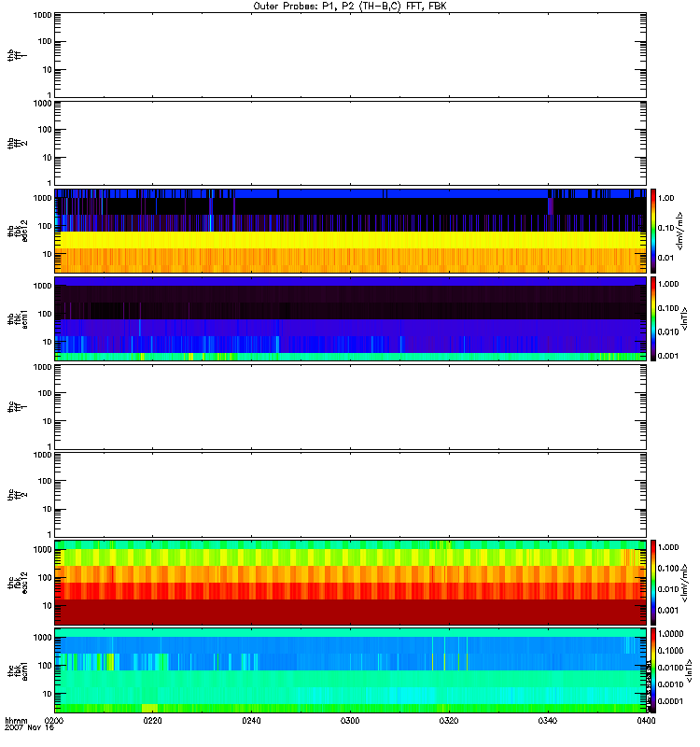Click the "10" tick on thb fbk edc12 axis

(x=47, y=254)
